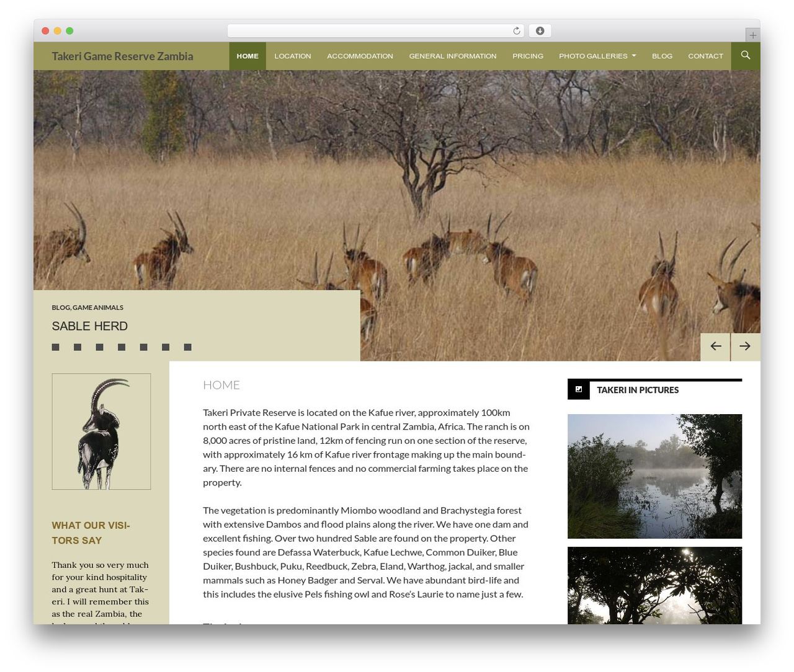Click the Takeri In Pictures widget heading
The width and height of the screenshot is (794, 672).
tap(638, 390)
